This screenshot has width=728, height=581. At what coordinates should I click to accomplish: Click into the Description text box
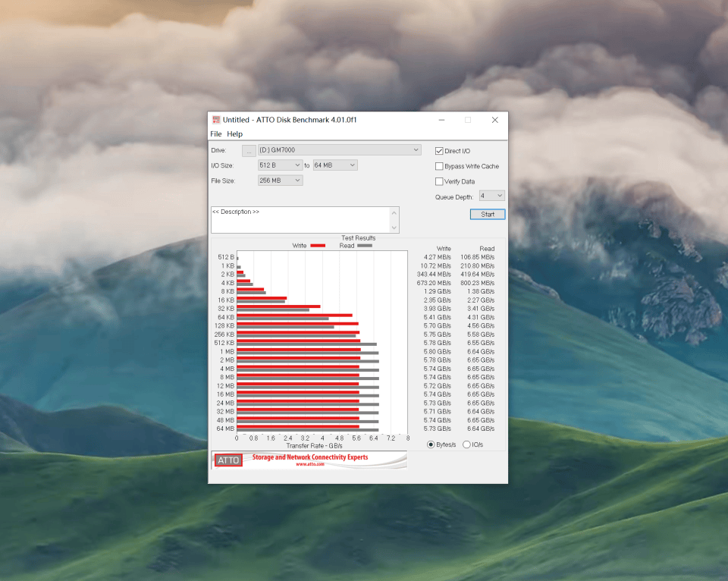[x=300, y=220]
